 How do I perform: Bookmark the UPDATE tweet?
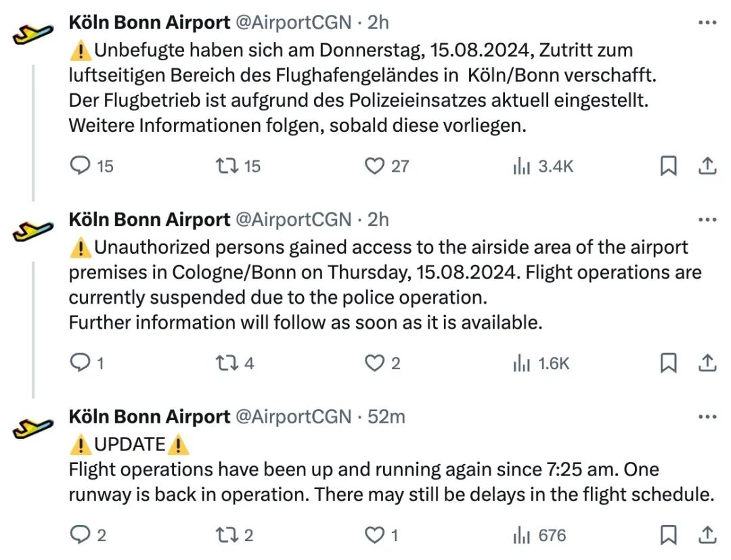point(668,536)
